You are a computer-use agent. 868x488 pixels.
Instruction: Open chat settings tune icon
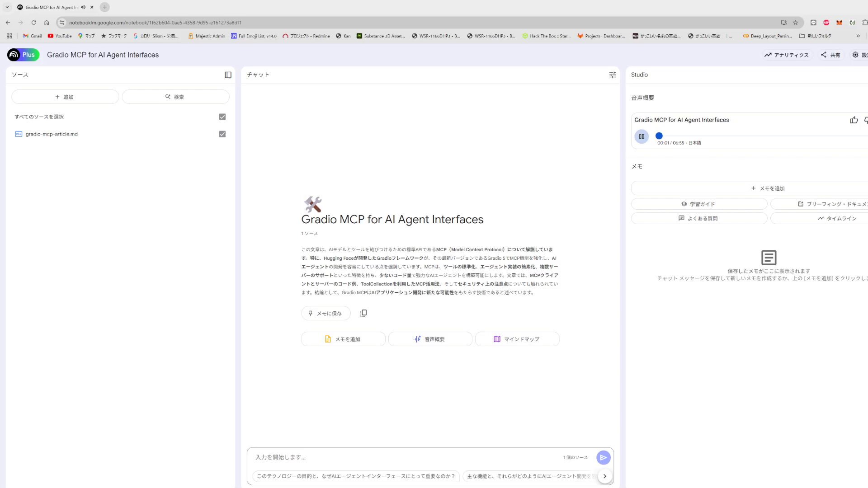click(613, 75)
